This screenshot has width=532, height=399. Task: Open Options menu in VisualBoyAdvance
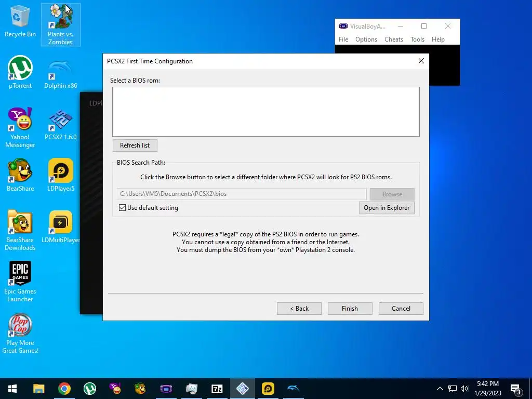point(366,39)
